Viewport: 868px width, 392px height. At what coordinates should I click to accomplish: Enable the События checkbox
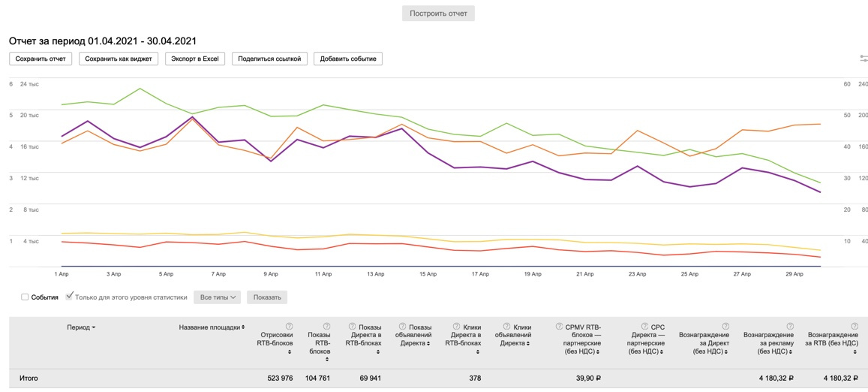click(26, 297)
